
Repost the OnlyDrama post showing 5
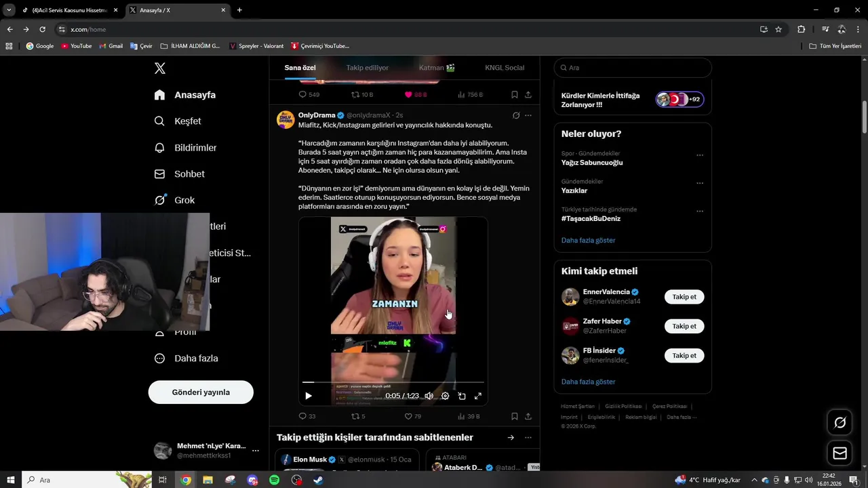(359, 416)
